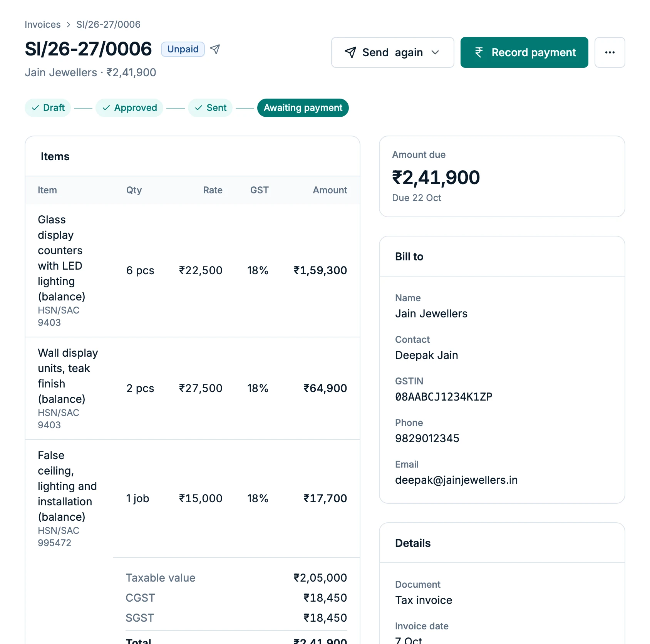Go to Invoices breadcrumb link
Image resolution: width=650 pixels, height=644 pixels.
[43, 25]
